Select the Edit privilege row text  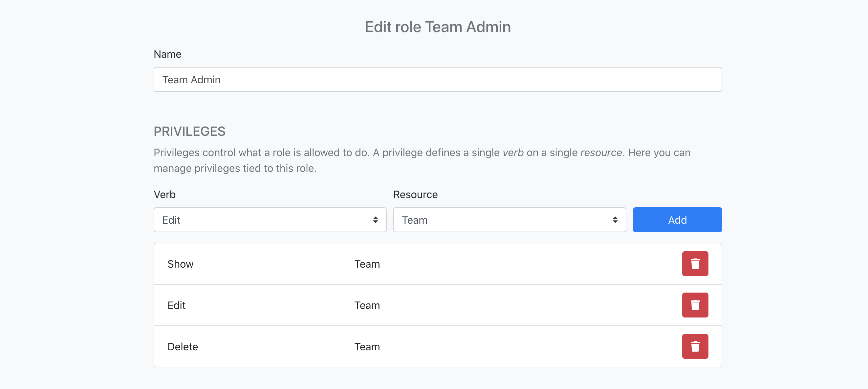tap(176, 305)
